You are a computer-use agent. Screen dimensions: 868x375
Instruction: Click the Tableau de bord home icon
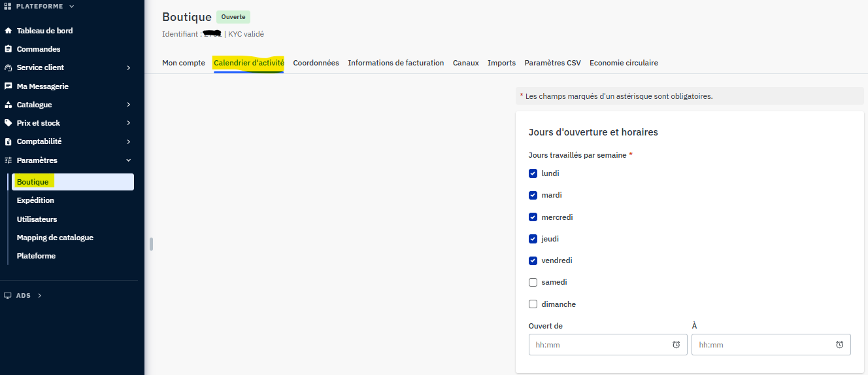pyautogui.click(x=8, y=31)
